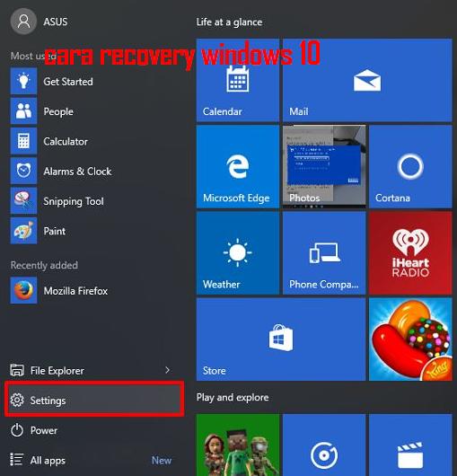This screenshot has height=476, width=457.
Task: Click the Snipping Tool label
Action: pyautogui.click(x=74, y=201)
